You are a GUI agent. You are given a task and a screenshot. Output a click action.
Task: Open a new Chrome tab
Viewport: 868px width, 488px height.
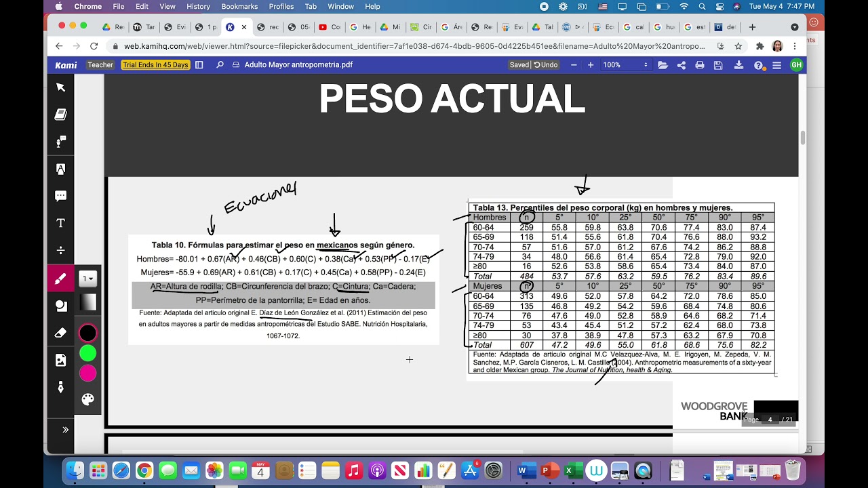752,27
